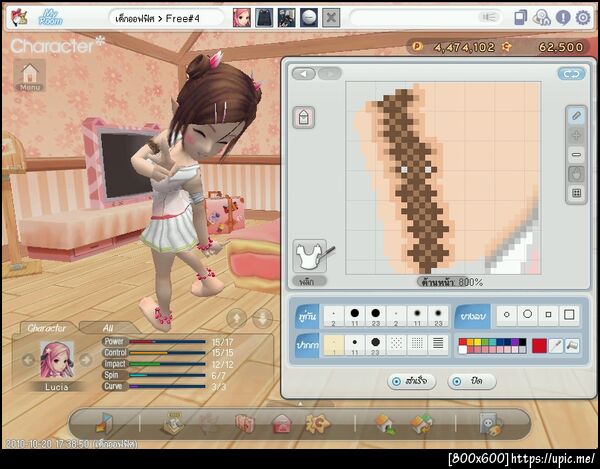The image size is (600, 469).
Task: Toggle the grid display tool
Action: click(x=577, y=193)
